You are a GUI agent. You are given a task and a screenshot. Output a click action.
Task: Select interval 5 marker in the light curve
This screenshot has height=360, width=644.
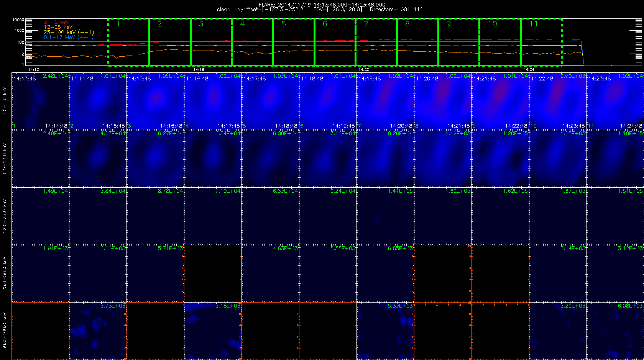click(x=284, y=24)
